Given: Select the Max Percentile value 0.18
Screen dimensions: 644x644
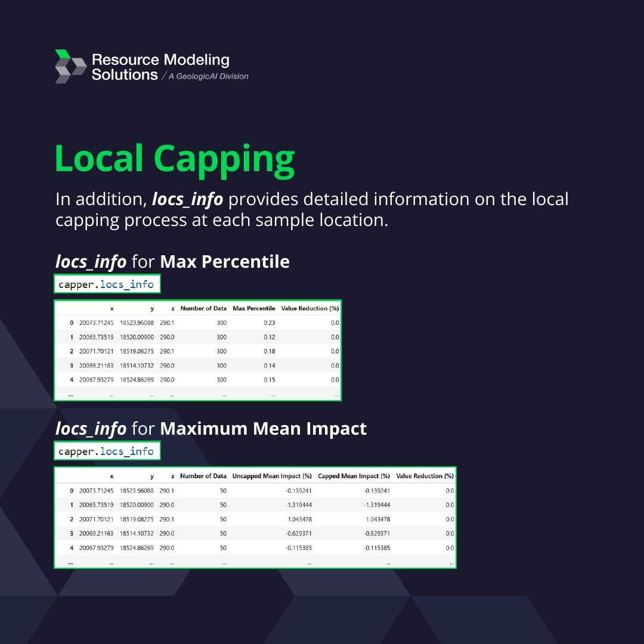Looking at the screenshot, I should (270, 351).
